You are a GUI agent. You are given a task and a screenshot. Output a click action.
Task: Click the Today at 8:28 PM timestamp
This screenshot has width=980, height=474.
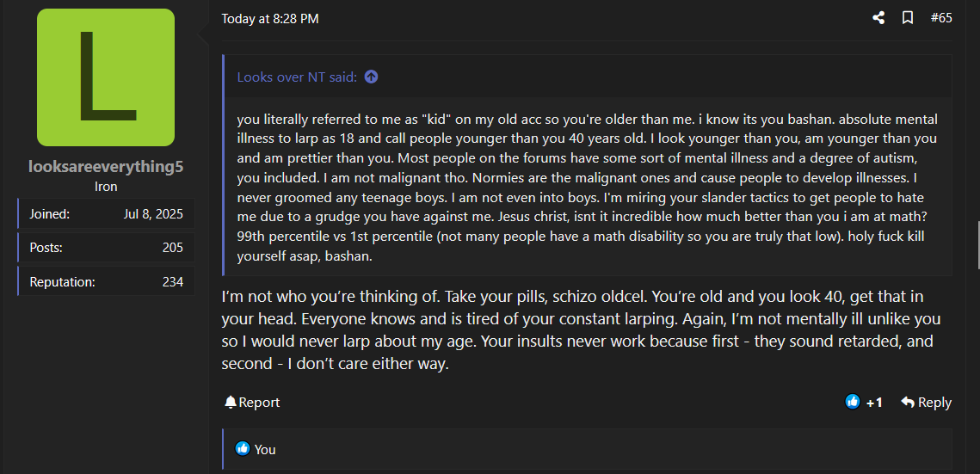coord(270,19)
